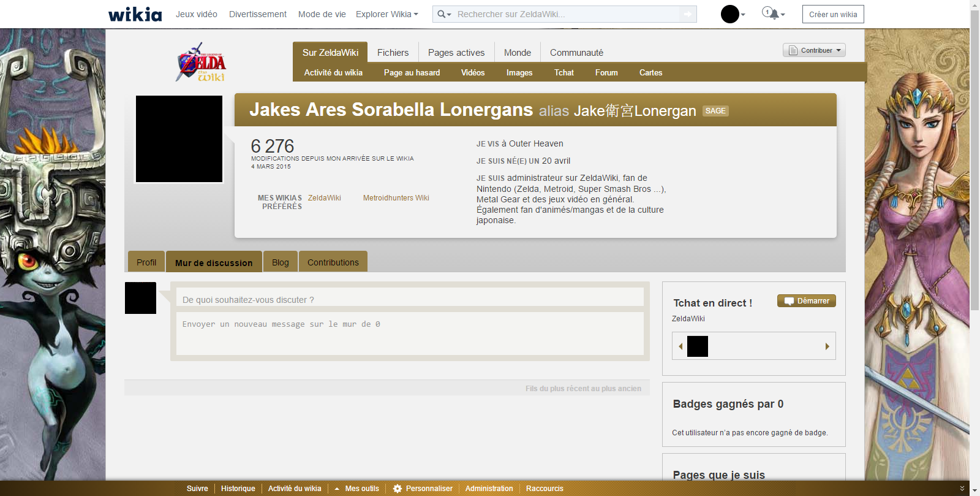Click the message subject input field
The image size is (980, 496).
click(409, 300)
